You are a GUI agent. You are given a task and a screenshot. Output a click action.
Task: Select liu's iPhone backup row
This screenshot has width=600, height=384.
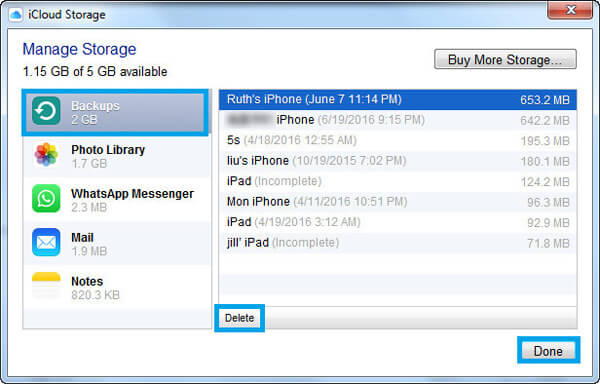(x=398, y=161)
